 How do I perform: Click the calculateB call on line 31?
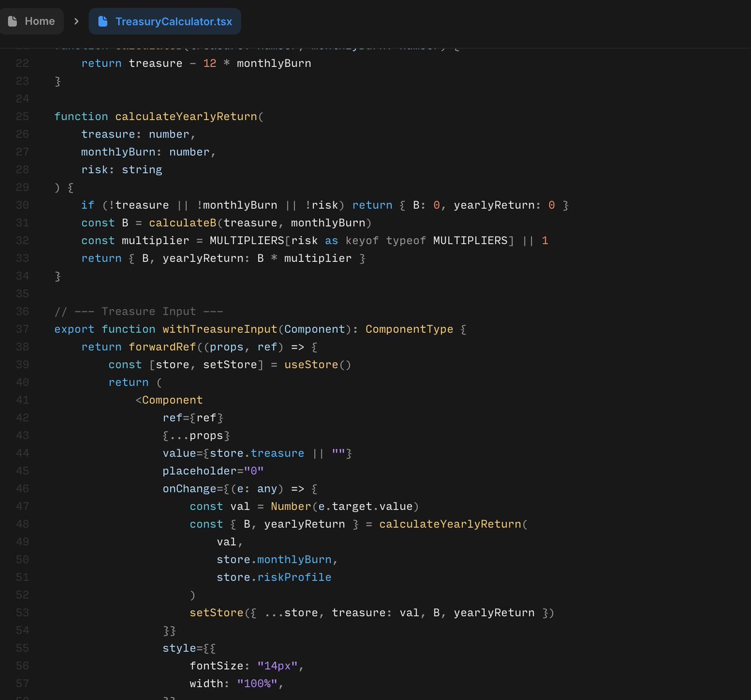coord(183,222)
